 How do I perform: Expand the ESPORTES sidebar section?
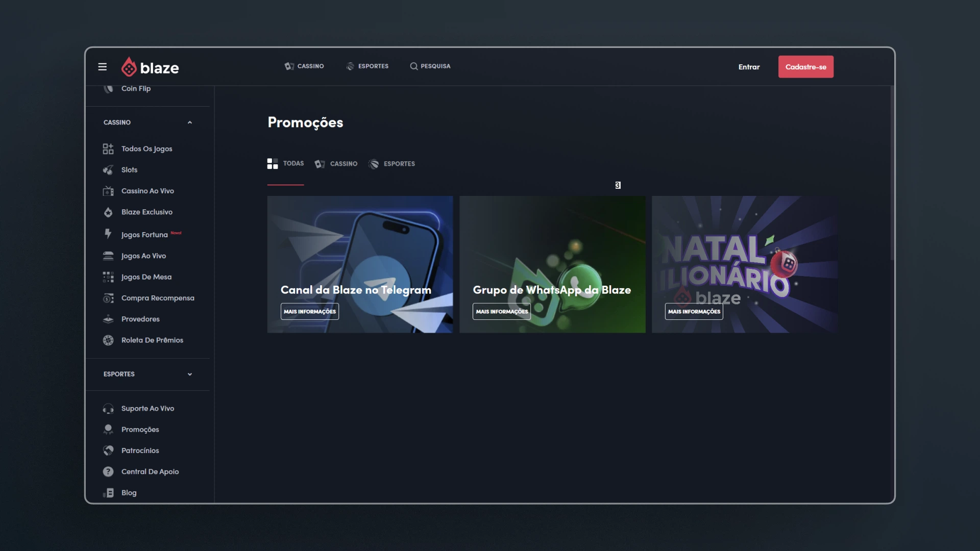pos(190,374)
